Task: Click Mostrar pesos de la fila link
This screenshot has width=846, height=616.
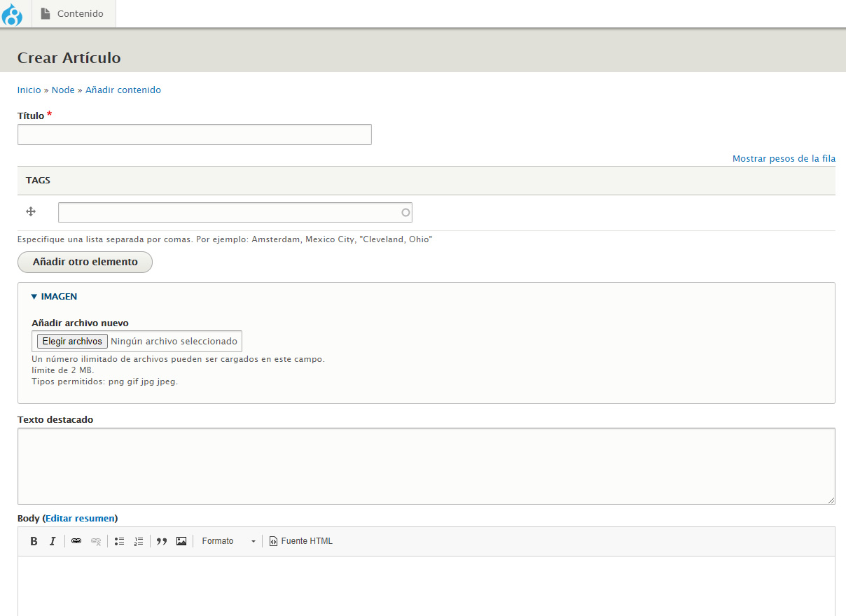Action: [x=784, y=159]
